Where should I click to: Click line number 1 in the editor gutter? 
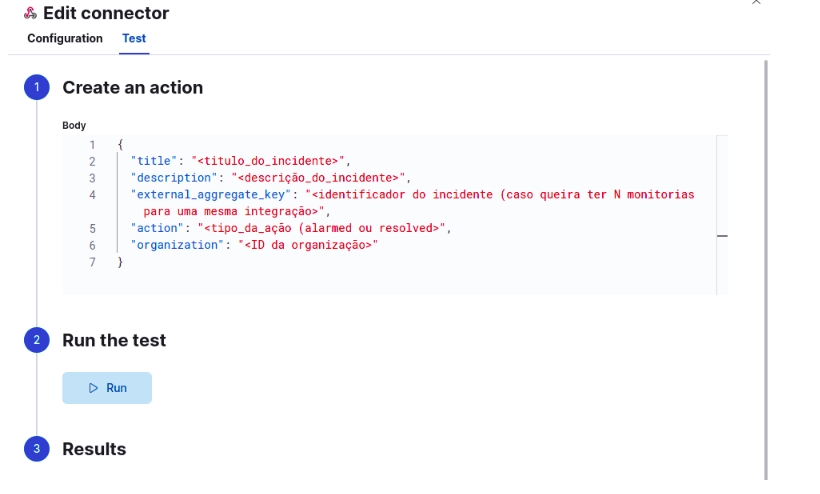[x=92, y=144]
